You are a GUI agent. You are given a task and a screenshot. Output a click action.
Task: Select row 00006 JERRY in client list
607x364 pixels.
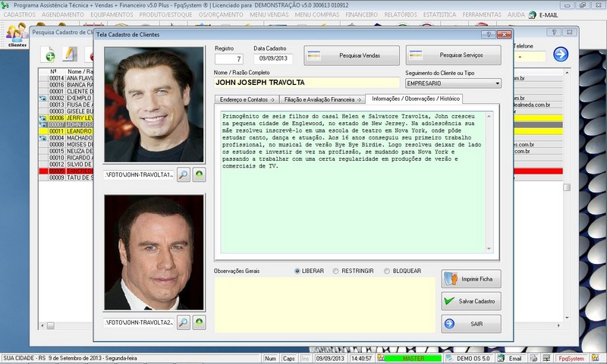point(66,118)
